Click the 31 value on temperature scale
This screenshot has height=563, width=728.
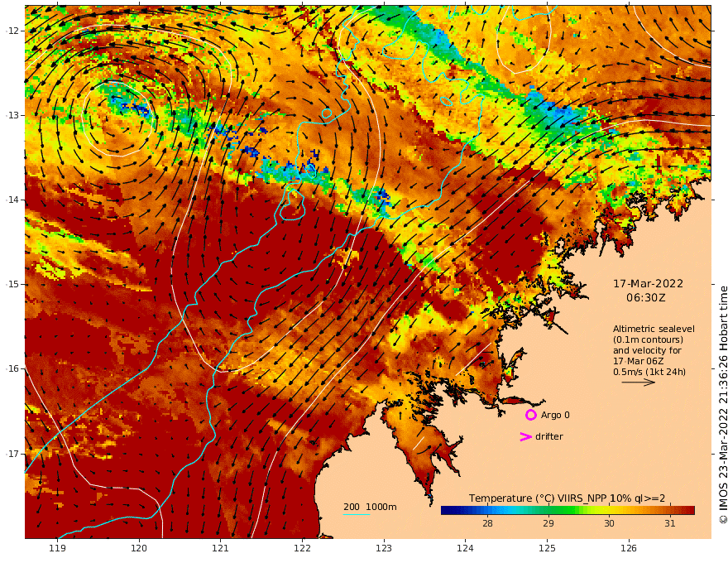pyautogui.click(x=669, y=523)
